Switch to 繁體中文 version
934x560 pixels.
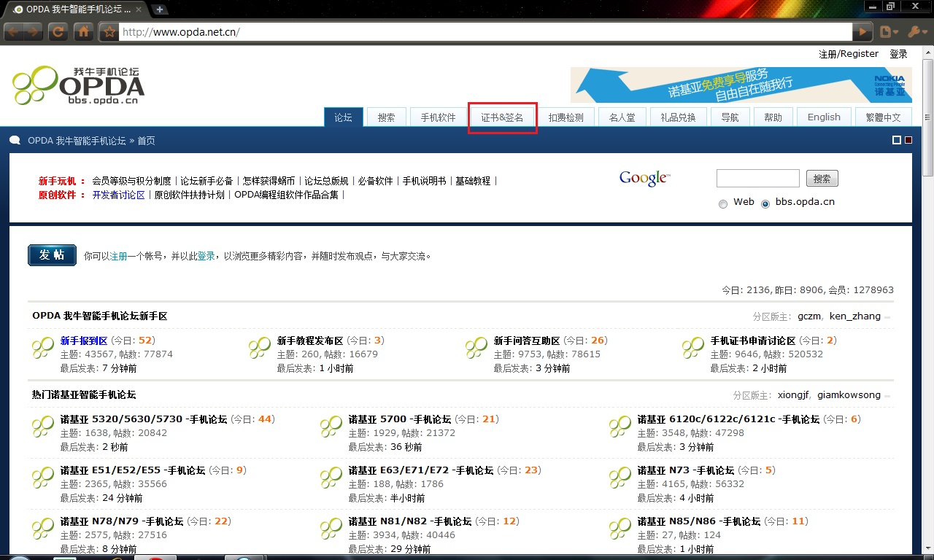pos(884,117)
